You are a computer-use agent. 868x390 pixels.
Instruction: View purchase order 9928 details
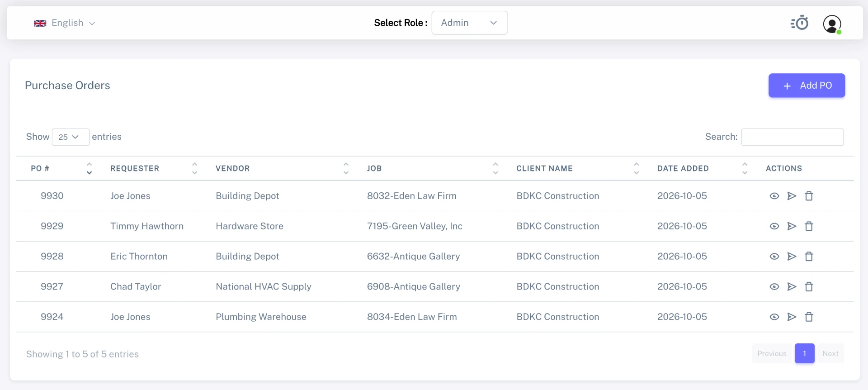point(774,257)
